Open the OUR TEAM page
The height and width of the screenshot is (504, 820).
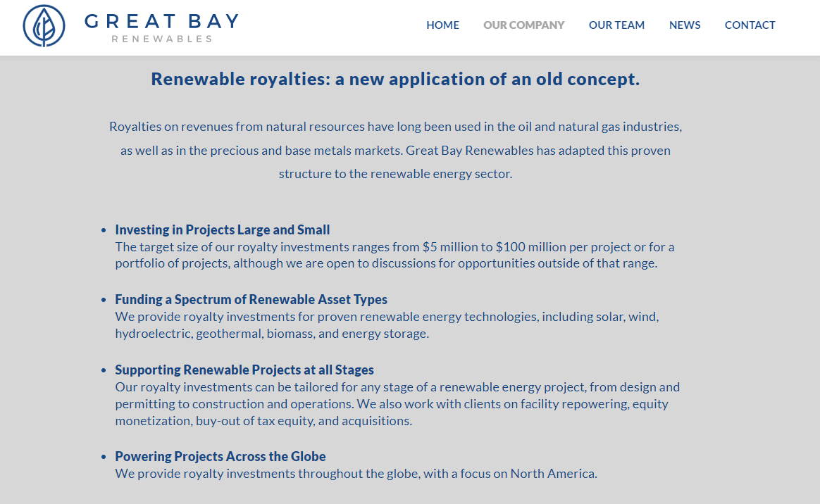[x=616, y=25]
